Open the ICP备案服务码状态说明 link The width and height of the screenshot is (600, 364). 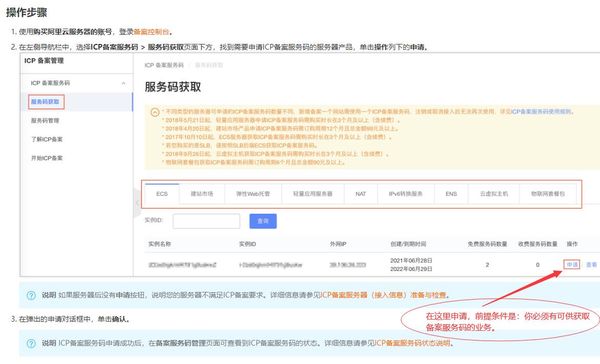(413, 343)
